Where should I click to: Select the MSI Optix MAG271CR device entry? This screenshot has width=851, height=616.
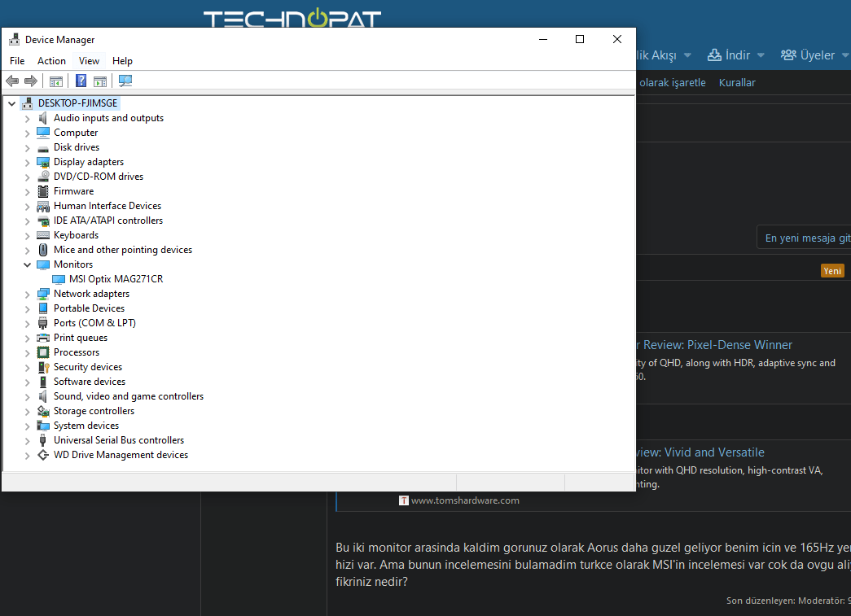(x=116, y=279)
